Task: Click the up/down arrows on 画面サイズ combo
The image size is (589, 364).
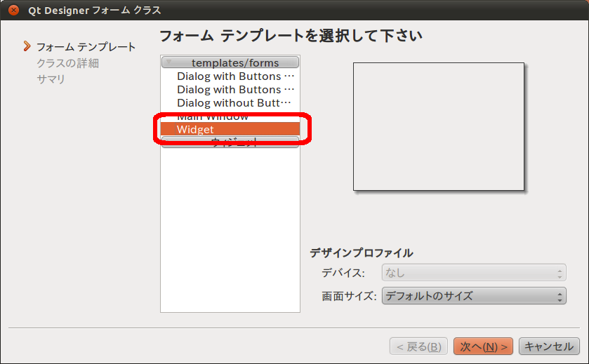Action: (560, 296)
